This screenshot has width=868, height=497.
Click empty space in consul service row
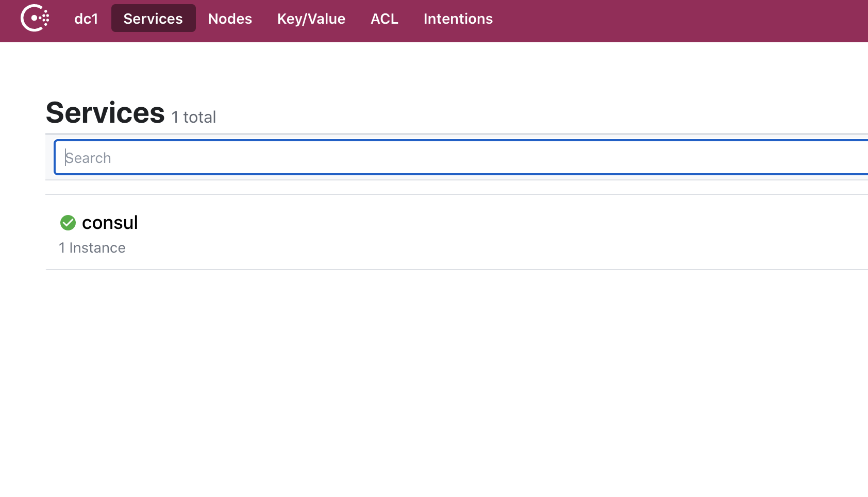[x=464, y=232]
